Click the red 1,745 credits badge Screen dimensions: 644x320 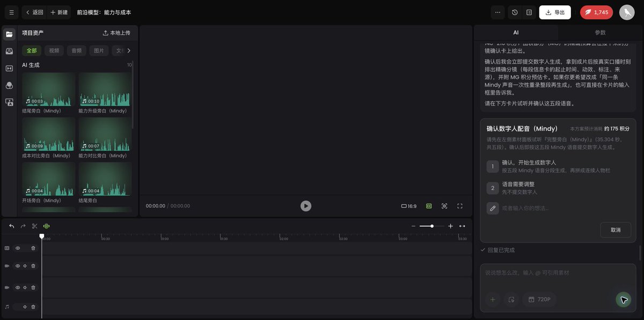597,12
